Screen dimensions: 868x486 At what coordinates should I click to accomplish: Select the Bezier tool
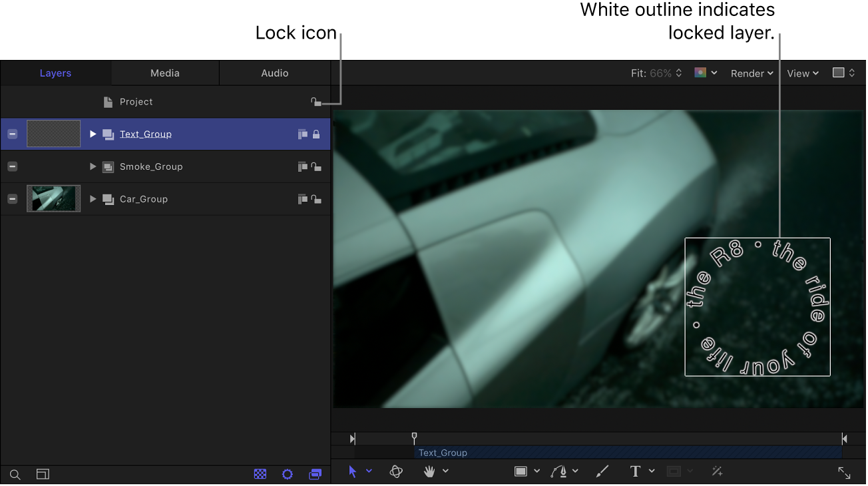pyautogui.click(x=560, y=471)
